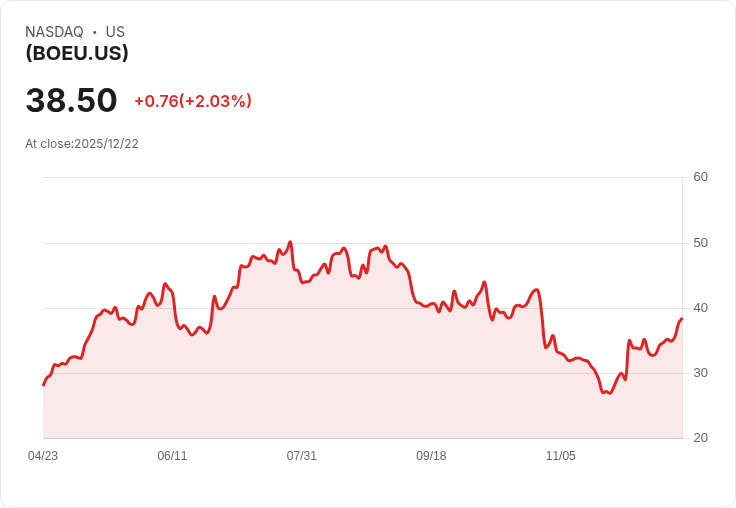Click the lowest dip of the price line
Screen dimensions: 736x508
pyautogui.click(x=607, y=393)
